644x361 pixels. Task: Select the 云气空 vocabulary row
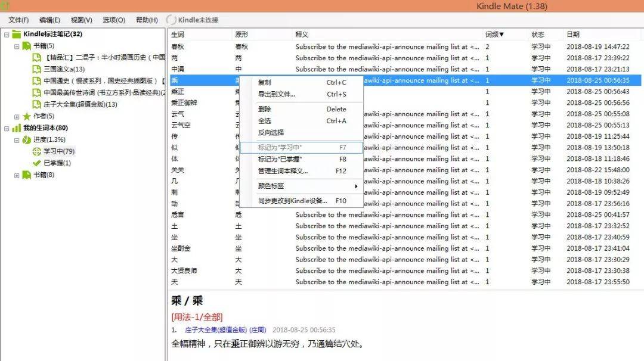pos(404,125)
